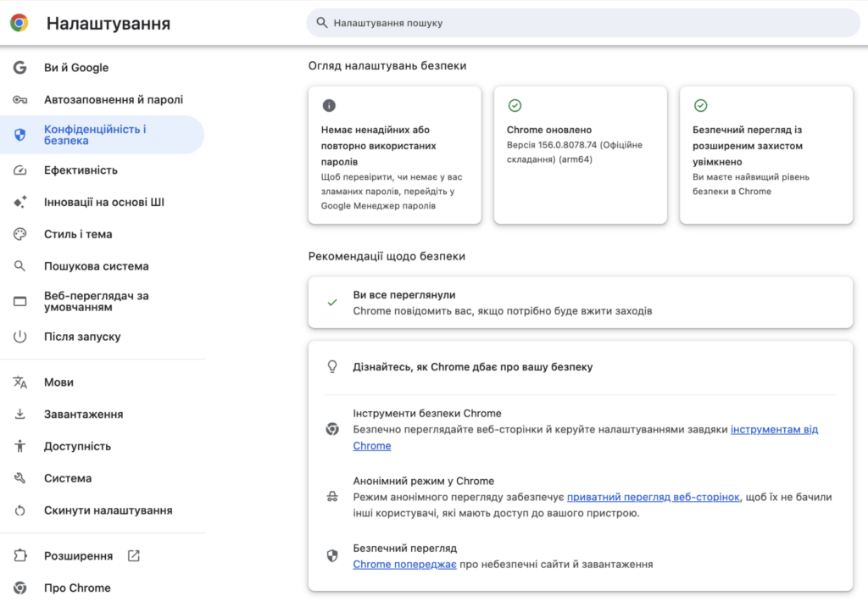Screen dimensions: 868x602
Task: Click the key icon for Автозаповнення й паролі
Action: 20,100
